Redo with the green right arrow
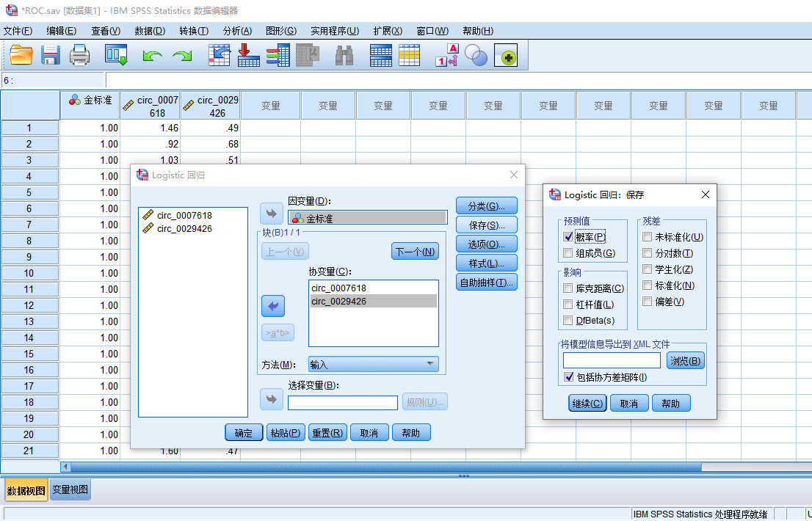Image resolution: width=812 pixels, height=521 pixels. pos(182,55)
